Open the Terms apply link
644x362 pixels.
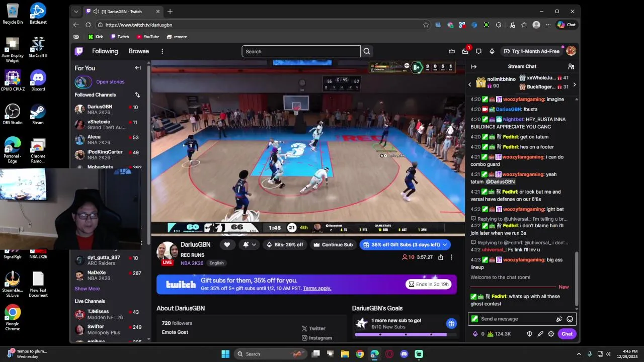317,289
